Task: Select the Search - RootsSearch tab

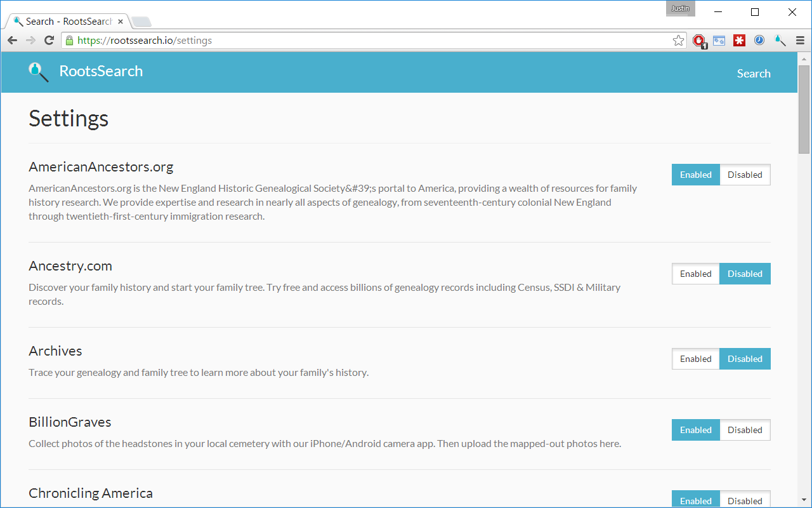Action: (67, 22)
